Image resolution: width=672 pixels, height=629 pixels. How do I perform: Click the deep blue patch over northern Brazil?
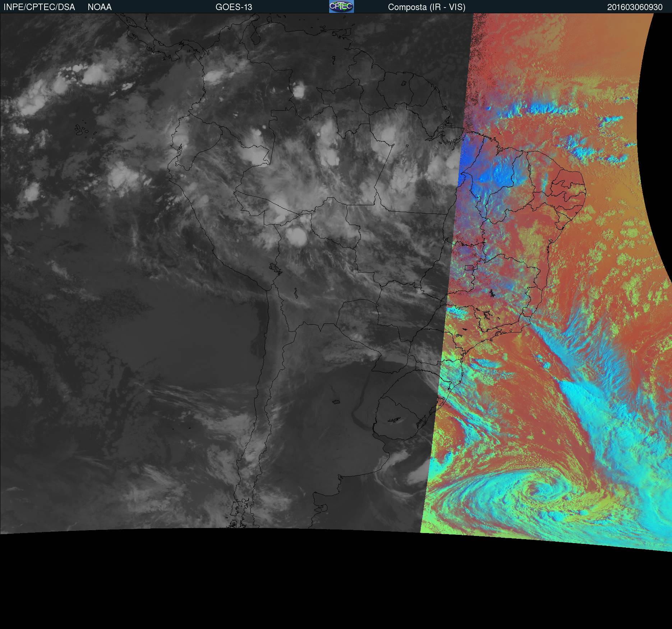pos(468,155)
